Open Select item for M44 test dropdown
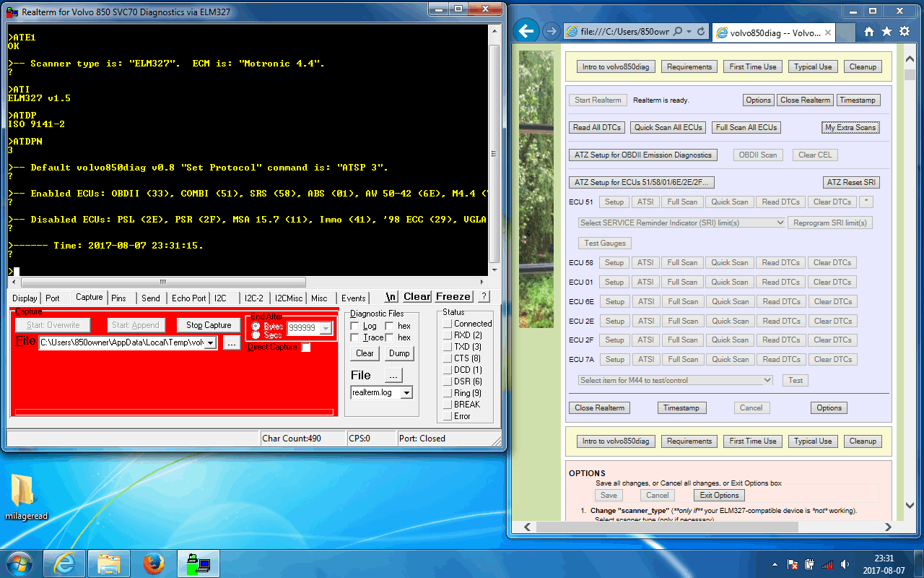 676,380
